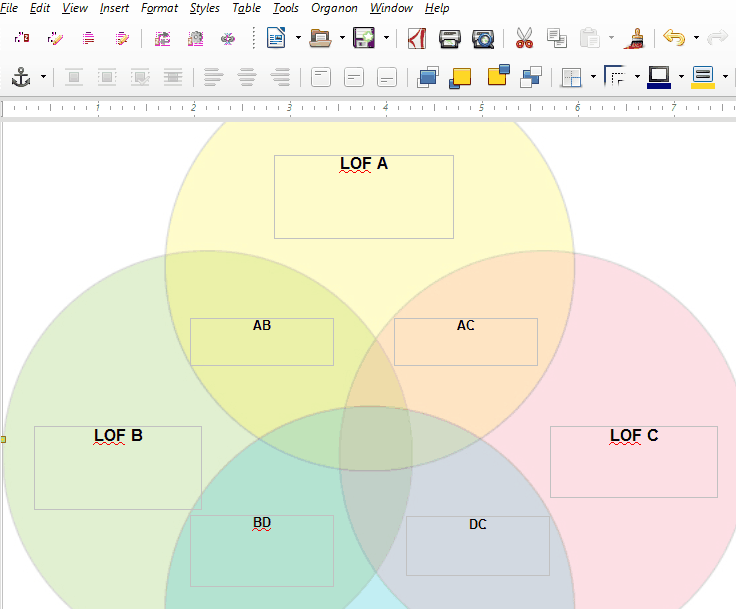Image resolution: width=736 pixels, height=609 pixels.
Task: Move object forward one level
Action: 460,77
